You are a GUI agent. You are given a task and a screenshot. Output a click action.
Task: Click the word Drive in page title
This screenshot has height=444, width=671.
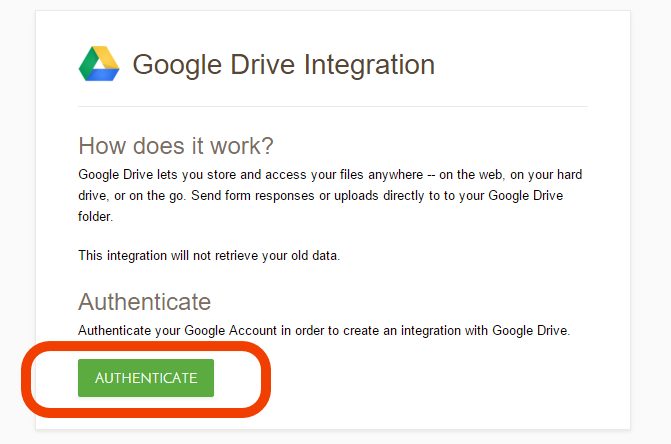click(x=263, y=65)
